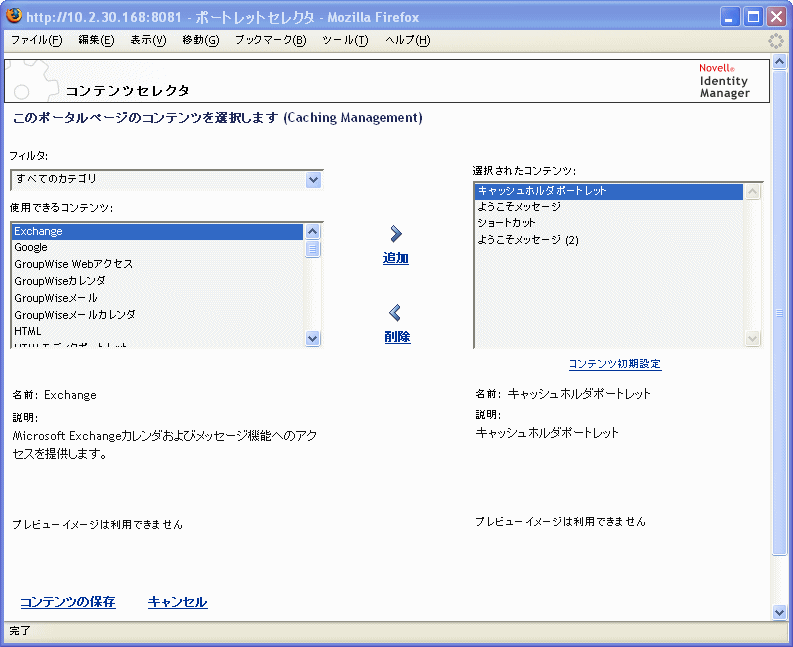The width and height of the screenshot is (793, 647).
Task: Select ようこそメッセージ (2) in selected content
Action: [x=609, y=240]
